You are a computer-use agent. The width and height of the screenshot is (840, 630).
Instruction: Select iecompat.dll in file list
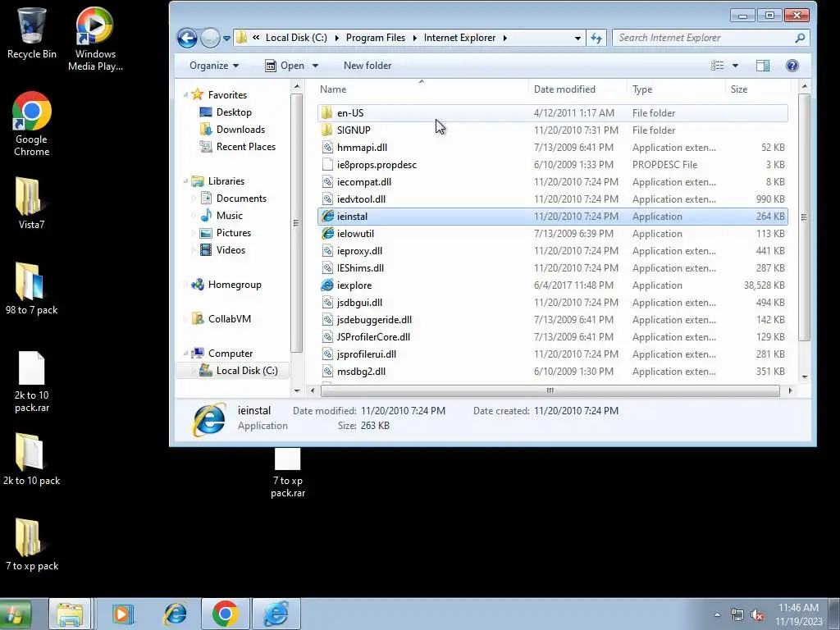(363, 181)
